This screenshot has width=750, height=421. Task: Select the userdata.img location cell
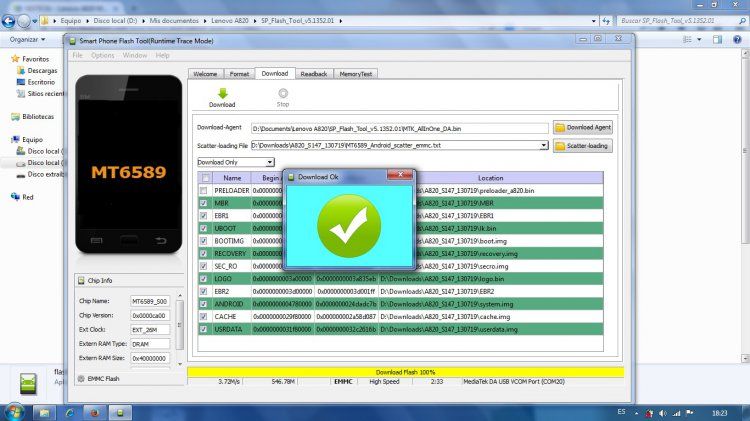491,329
